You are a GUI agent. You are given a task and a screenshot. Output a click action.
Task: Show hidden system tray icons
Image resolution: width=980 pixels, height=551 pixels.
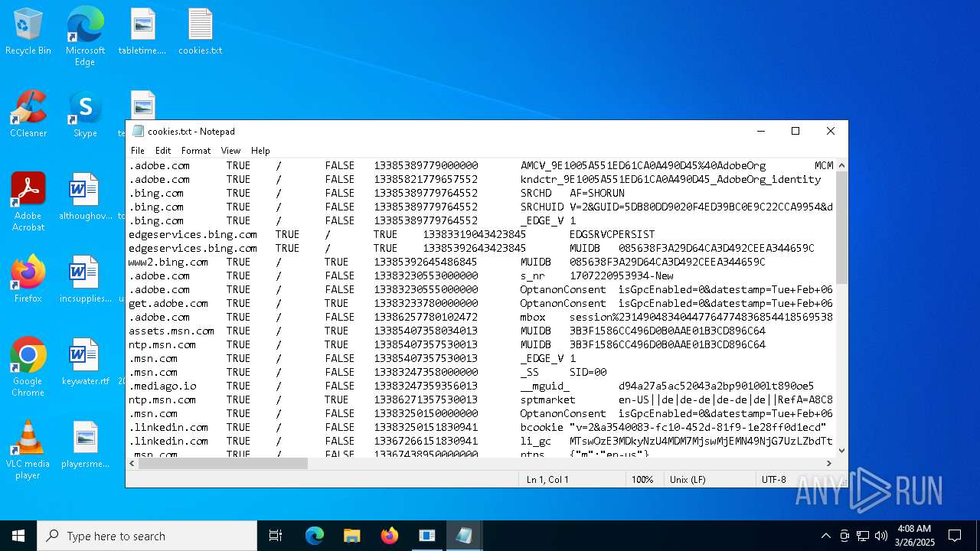(825, 536)
